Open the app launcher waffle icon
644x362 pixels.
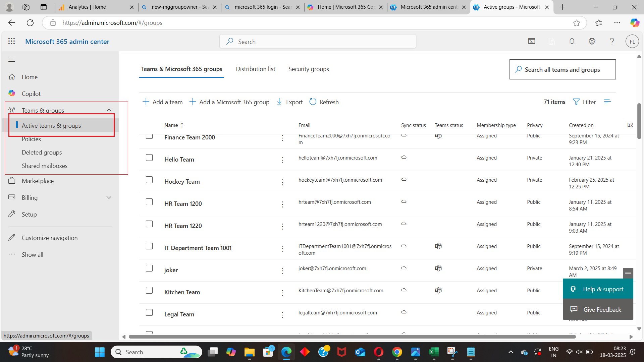pyautogui.click(x=12, y=41)
